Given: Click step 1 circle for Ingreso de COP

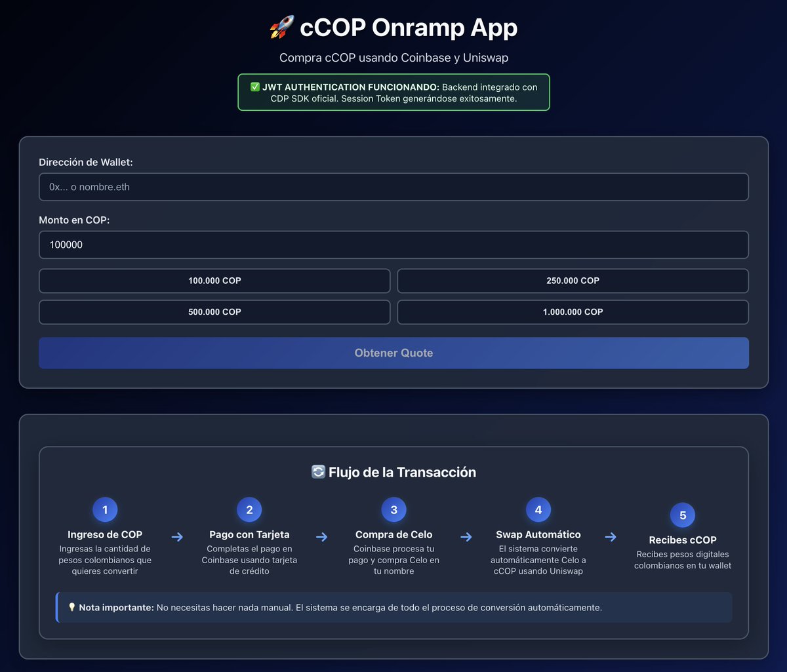Looking at the screenshot, I should click(105, 509).
